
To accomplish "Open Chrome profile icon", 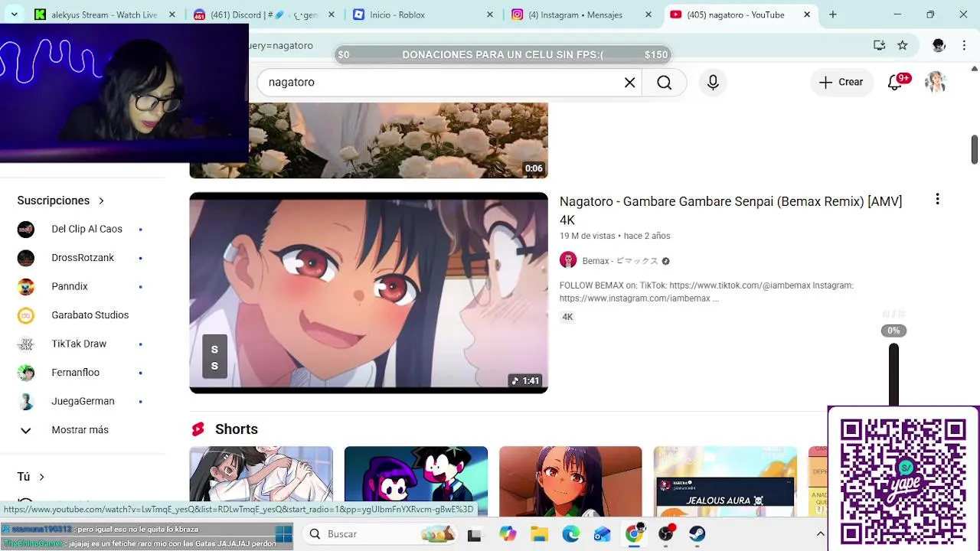I will pos(939,45).
